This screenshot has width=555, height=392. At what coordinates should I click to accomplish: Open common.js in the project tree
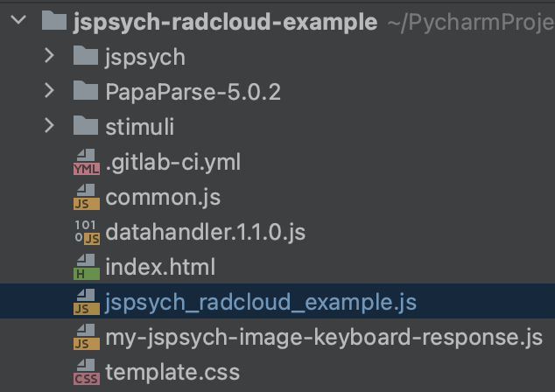pyautogui.click(x=163, y=198)
